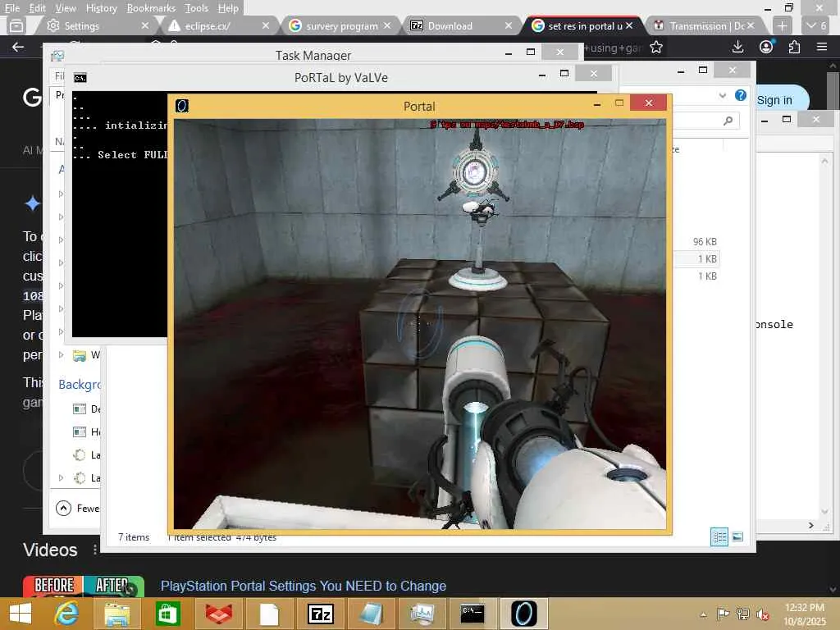Click the Portal portal-gun game viewport

coord(419,323)
